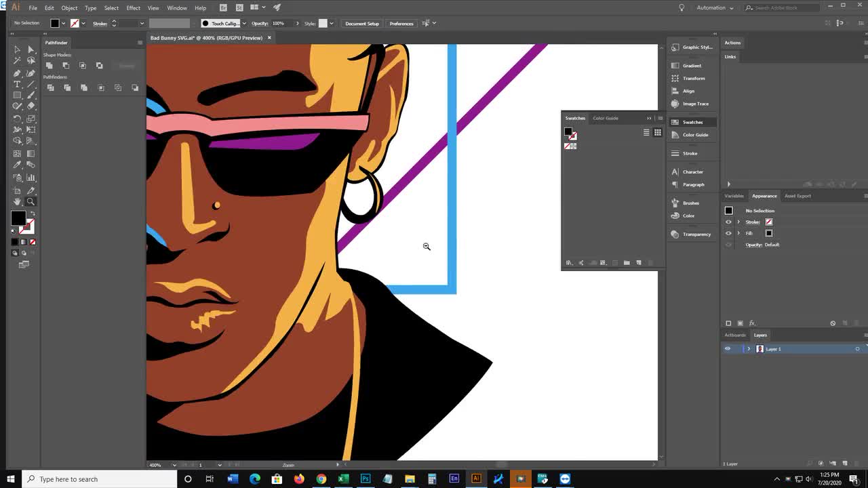
Task: Expand Fill attribute in Appearance panel
Action: [x=738, y=233]
